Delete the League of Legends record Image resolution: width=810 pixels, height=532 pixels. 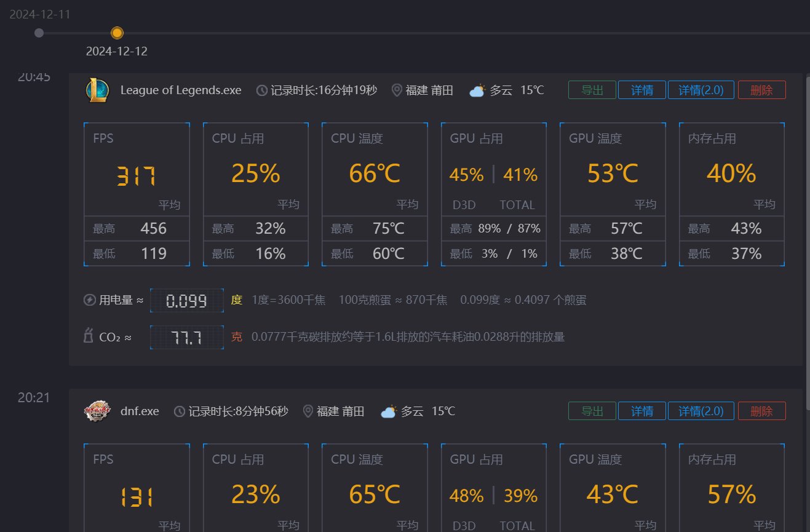(761, 90)
